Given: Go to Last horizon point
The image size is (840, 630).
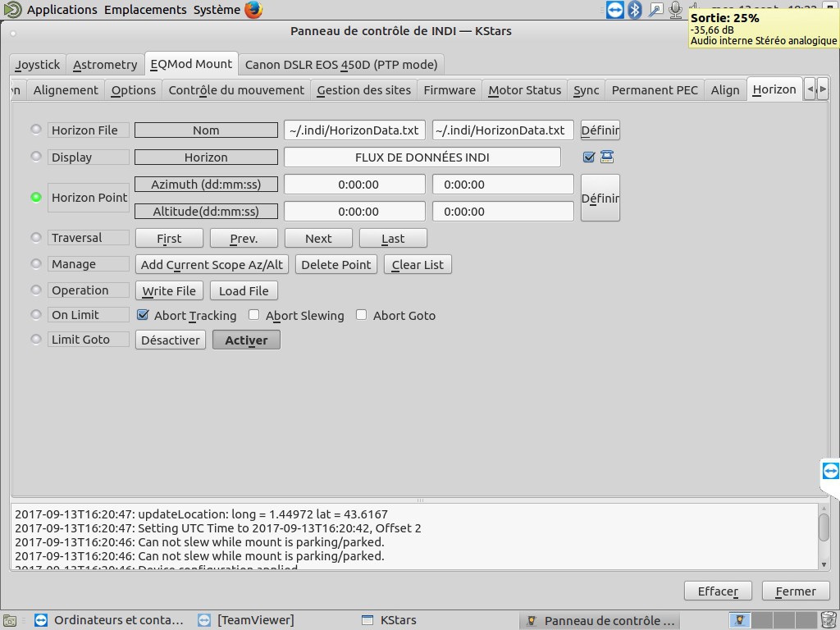Looking at the screenshot, I should [x=393, y=239].
